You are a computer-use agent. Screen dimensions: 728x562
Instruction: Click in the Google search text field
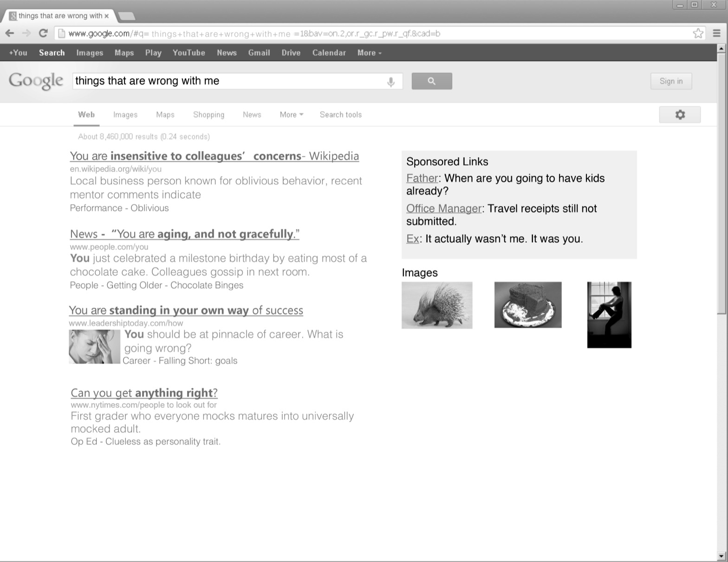[x=230, y=81]
